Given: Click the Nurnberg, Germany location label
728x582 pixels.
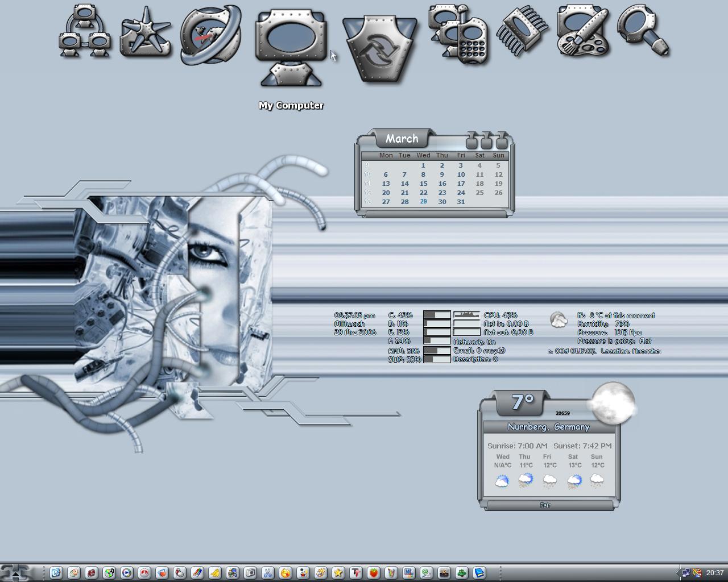Looking at the screenshot, I should [x=548, y=427].
